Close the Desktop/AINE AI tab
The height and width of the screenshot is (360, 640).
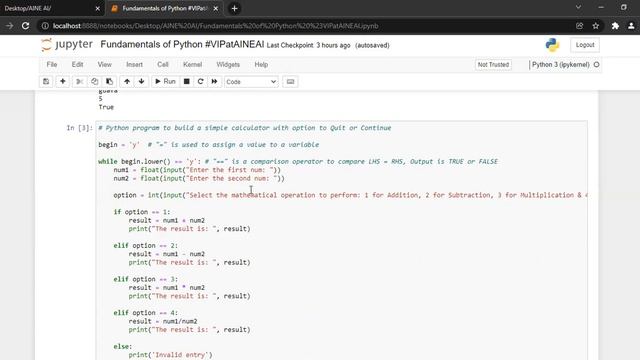pos(98,8)
